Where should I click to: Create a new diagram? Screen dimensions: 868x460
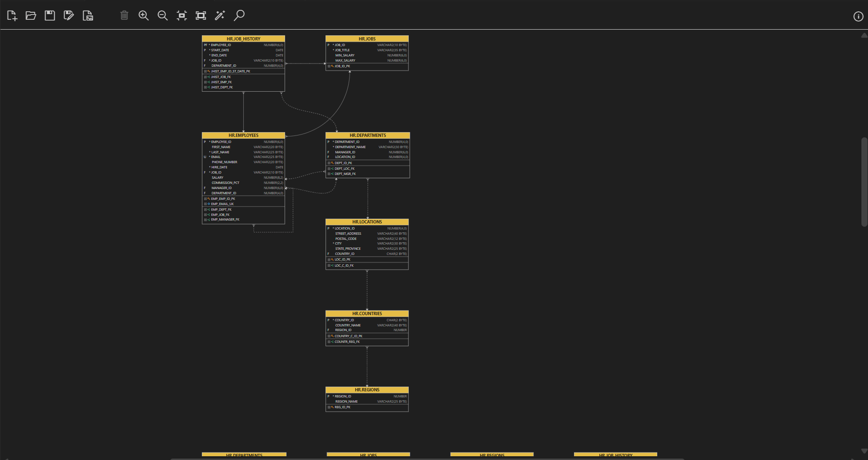[x=12, y=15]
